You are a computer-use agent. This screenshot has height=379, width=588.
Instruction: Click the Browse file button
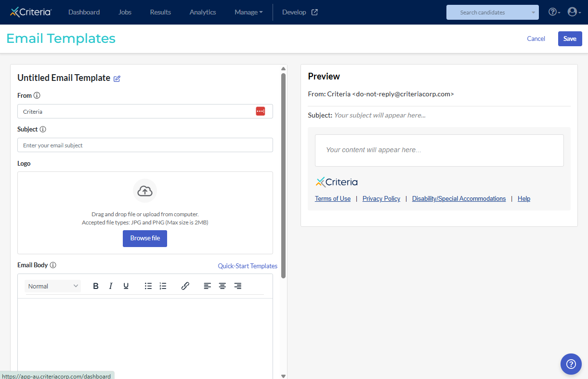click(x=145, y=238)
